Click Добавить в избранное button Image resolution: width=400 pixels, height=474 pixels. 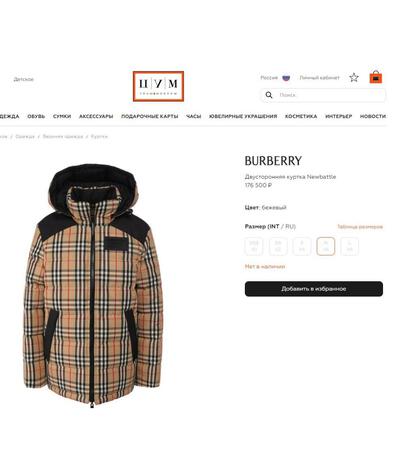314,289
